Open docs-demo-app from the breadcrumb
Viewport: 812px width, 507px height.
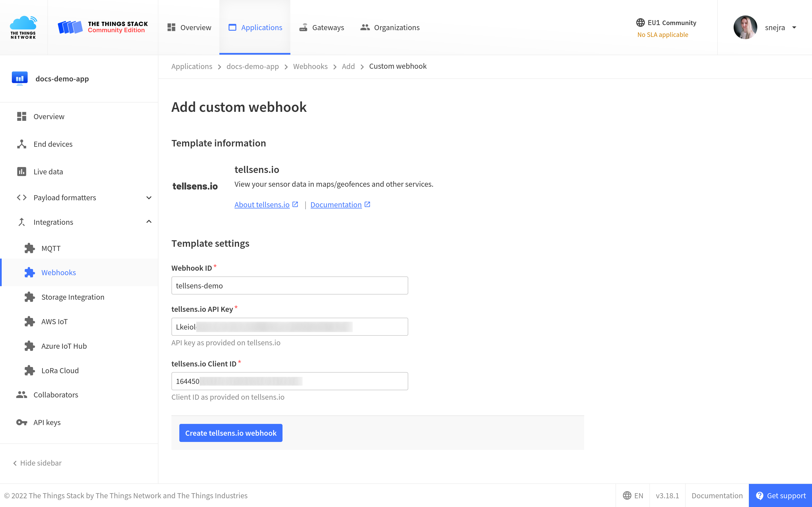(x=253, y=66)
